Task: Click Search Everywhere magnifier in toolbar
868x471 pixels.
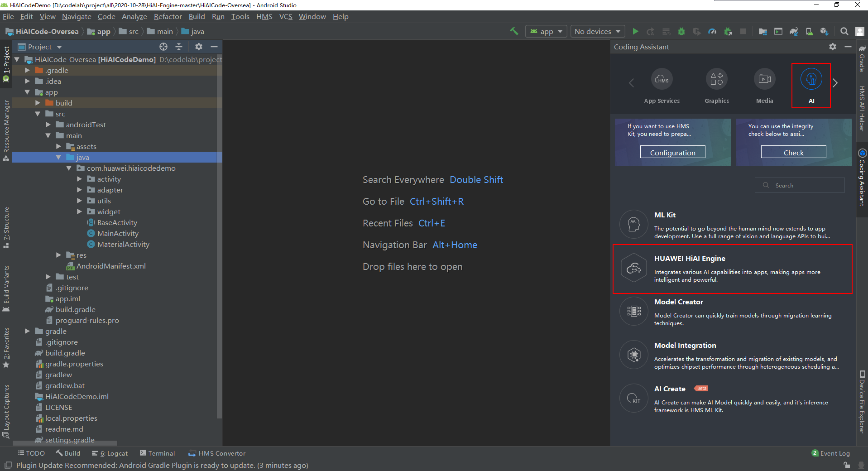Action: (x=844, y=31)
